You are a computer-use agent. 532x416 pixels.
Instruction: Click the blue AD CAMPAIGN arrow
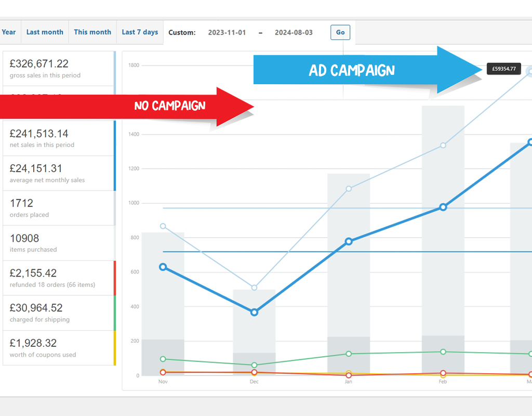(x=352, y=70)
